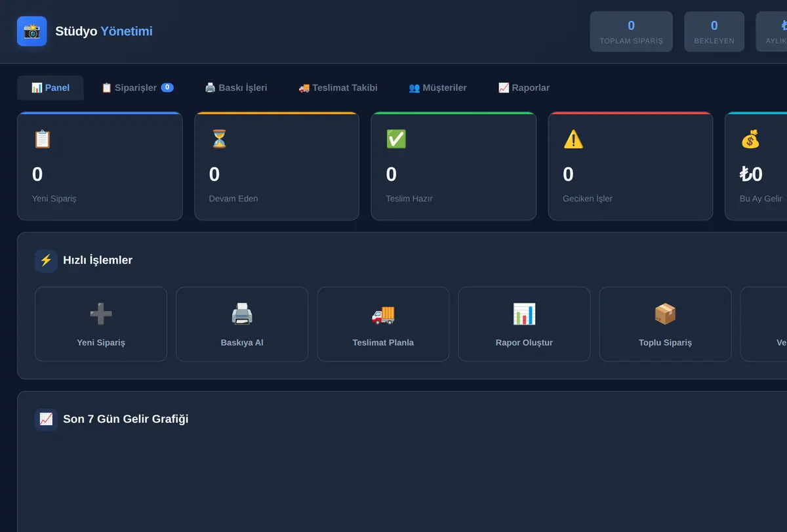This screenshot has height=532, width=787.
Task: Click the Bekleyen header counter
Action: pos(714,31)
